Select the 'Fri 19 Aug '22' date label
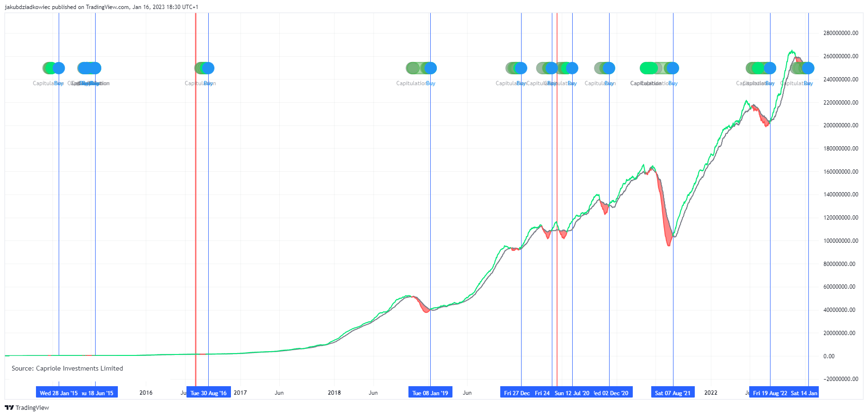 pyautogui.click(x=770, y=393)
